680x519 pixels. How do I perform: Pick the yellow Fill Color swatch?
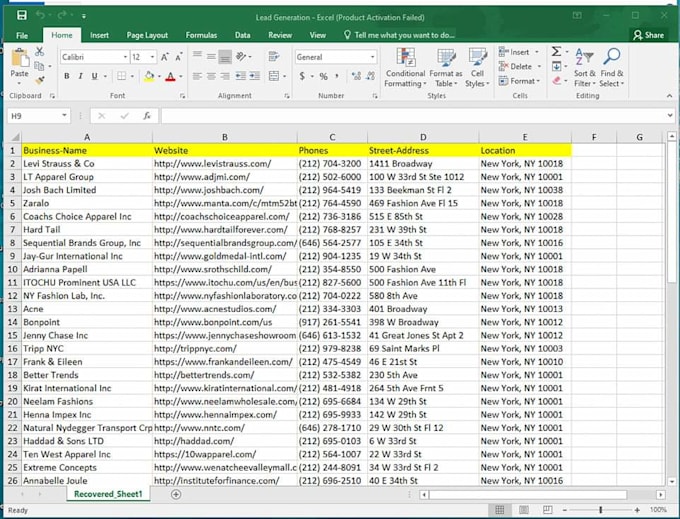[x=149, y=77]
